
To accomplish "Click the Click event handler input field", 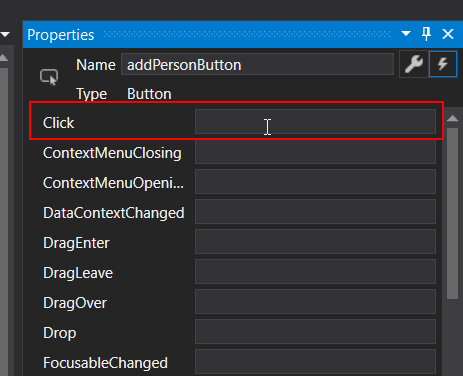I will 315,122.
